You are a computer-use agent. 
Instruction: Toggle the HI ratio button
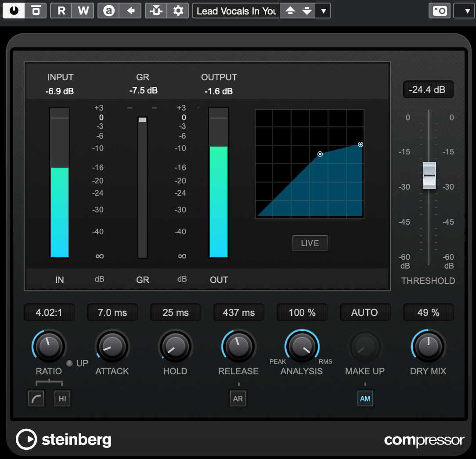point(62,398)
